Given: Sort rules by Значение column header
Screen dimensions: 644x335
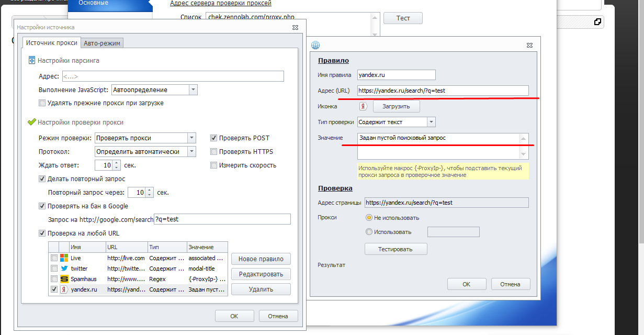Looking at the screenshot, I should pos(207,247).
